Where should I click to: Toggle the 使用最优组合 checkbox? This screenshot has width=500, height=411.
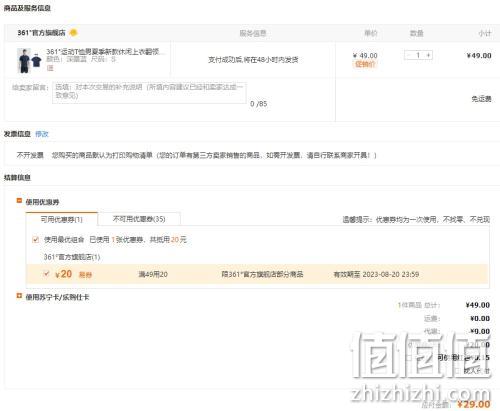tap(36, 240)
